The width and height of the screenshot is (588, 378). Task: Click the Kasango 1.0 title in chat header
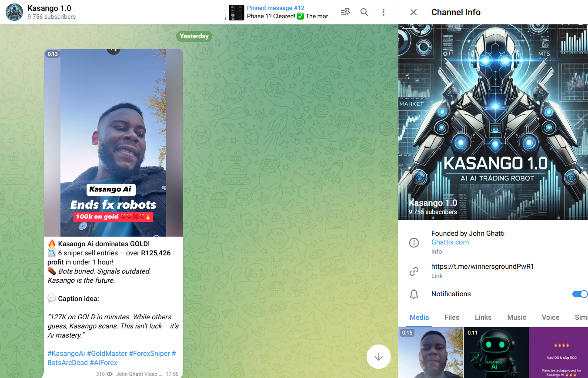point(49,8)
